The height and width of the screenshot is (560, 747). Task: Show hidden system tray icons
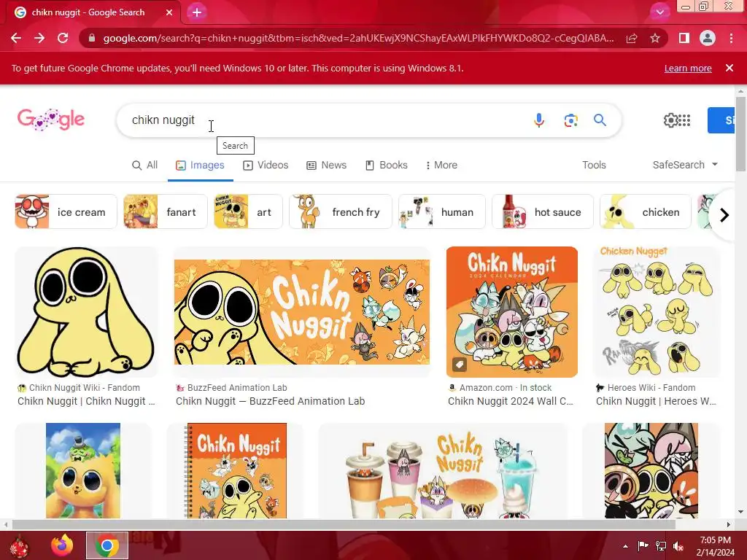625,546
